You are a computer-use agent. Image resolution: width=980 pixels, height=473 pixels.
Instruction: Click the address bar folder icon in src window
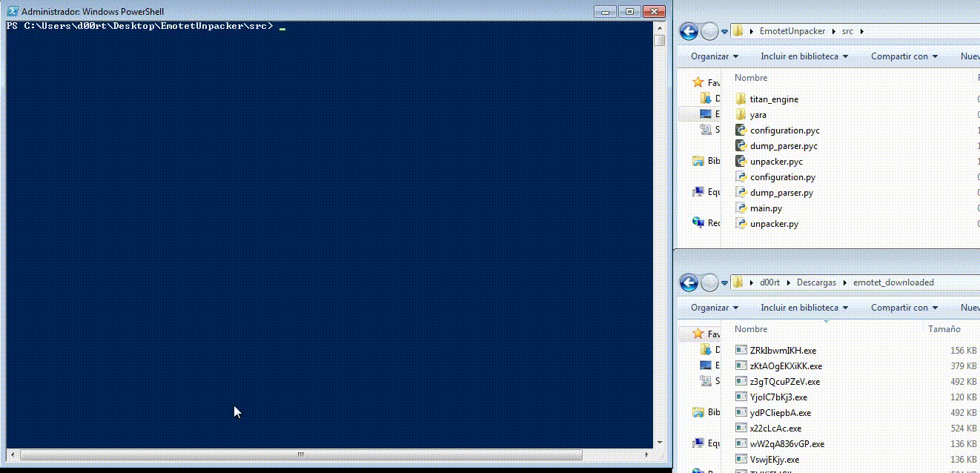(x=738, y=31)
